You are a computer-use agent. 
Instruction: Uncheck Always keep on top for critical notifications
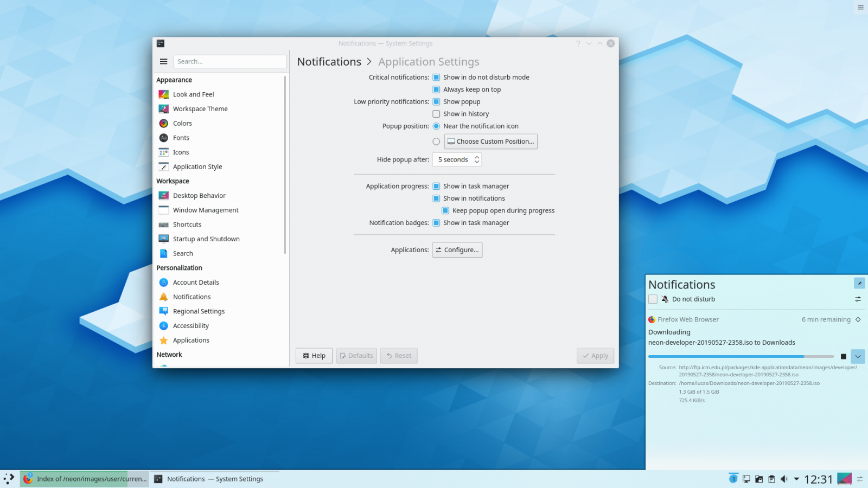[x=436, y=89]
